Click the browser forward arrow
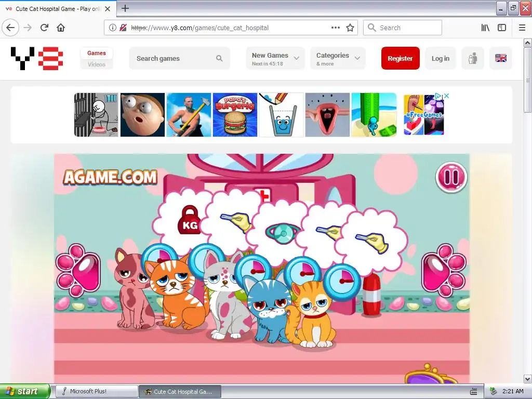 click(28, 28)
